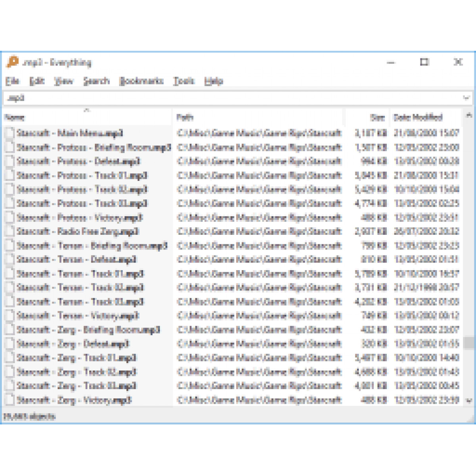The height and width of the screenshot is (476, 476).
Task: Open the File menu
Action: (12, 81)
